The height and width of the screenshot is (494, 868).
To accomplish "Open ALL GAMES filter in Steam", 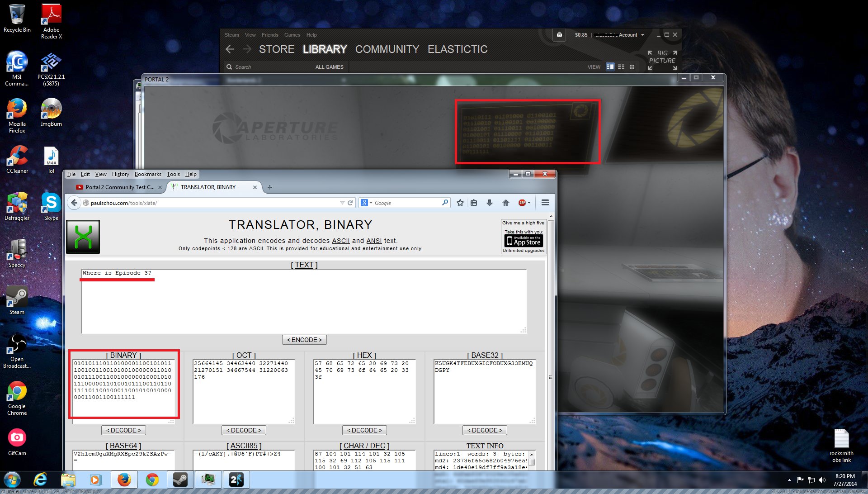I will pos(329,67).
